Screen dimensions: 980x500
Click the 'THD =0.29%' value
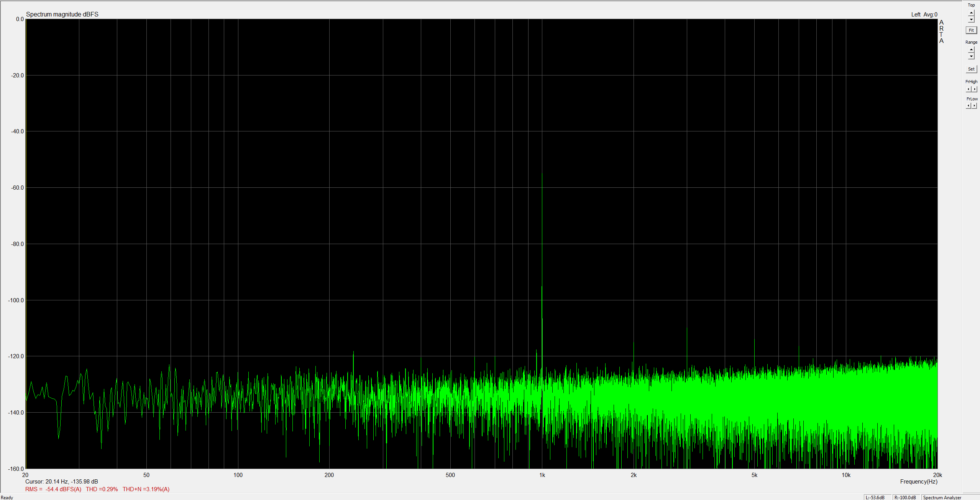click(102, 489)
